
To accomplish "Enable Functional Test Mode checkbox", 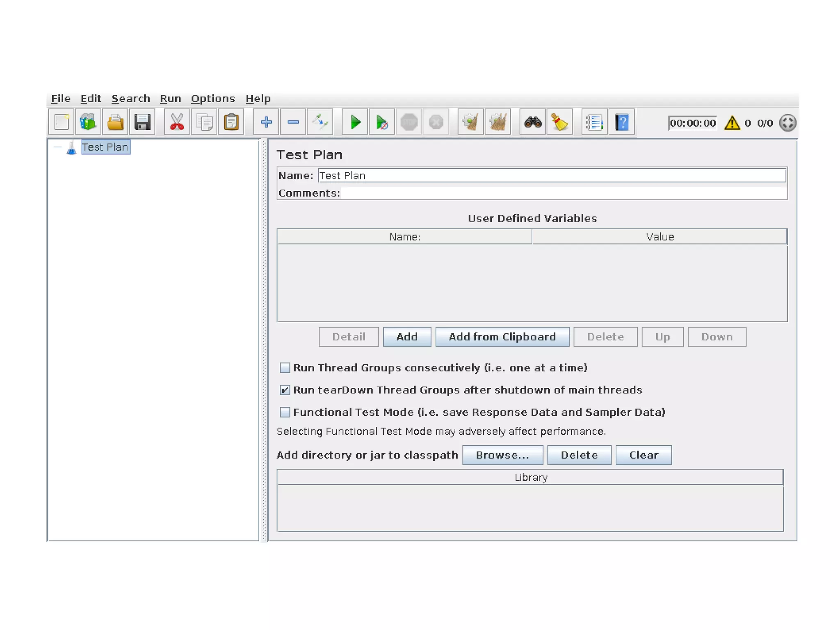I will (x=285, y=412).
